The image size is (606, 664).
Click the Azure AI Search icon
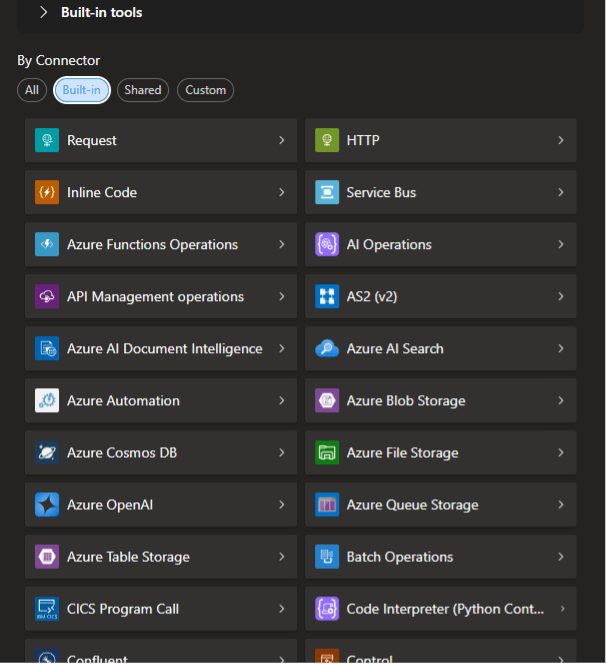pos(327,349)
